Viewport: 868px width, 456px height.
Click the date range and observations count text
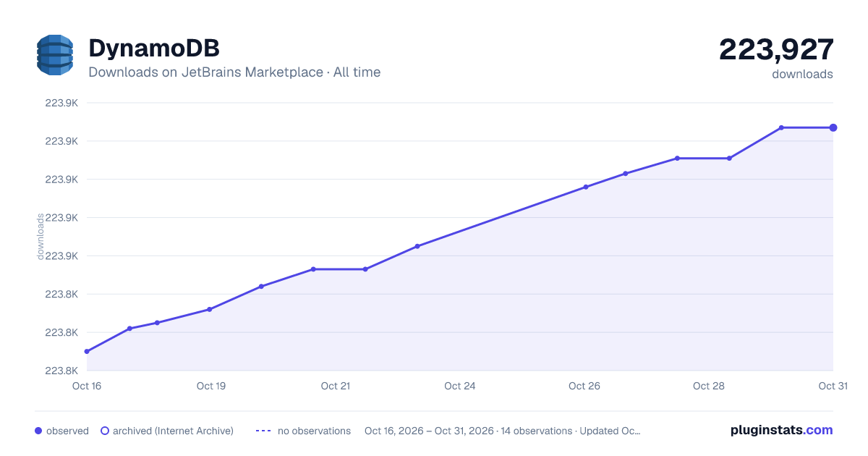click(x=503, y=431)
